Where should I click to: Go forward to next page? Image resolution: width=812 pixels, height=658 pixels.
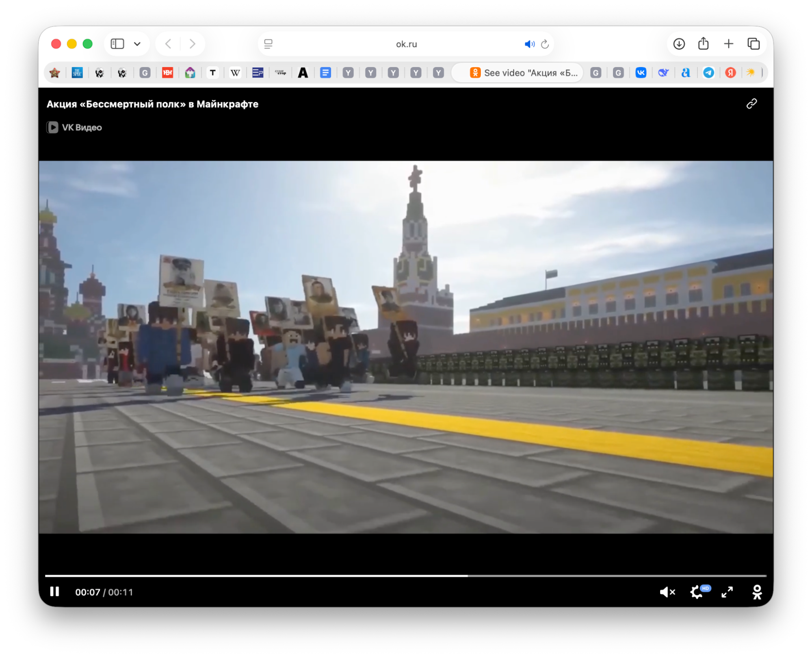tap(193, 43)
